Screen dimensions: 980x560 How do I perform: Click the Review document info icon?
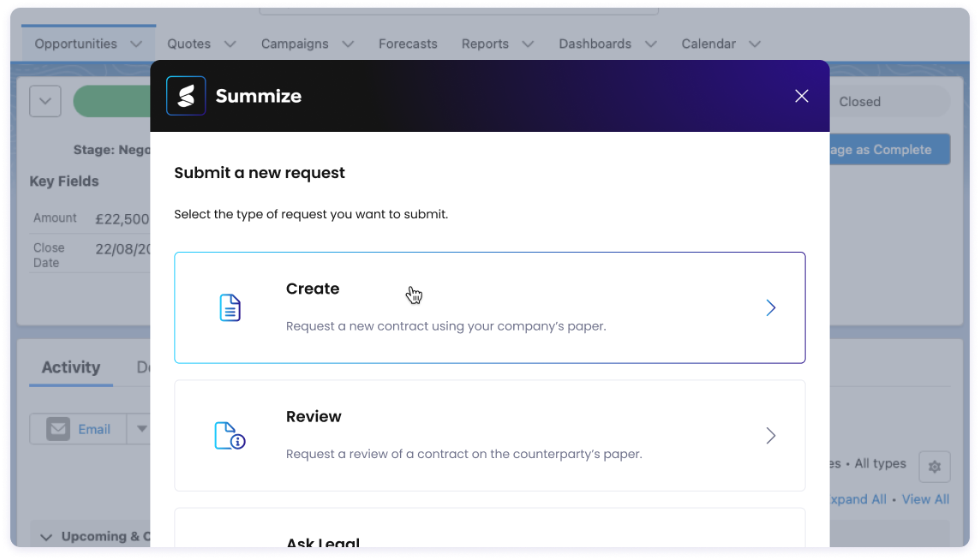[x=230, y=436]
